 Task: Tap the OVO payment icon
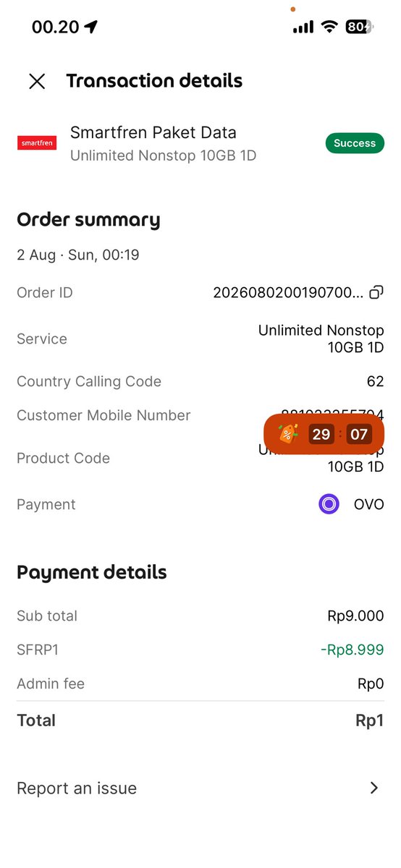tap(329, 504)
